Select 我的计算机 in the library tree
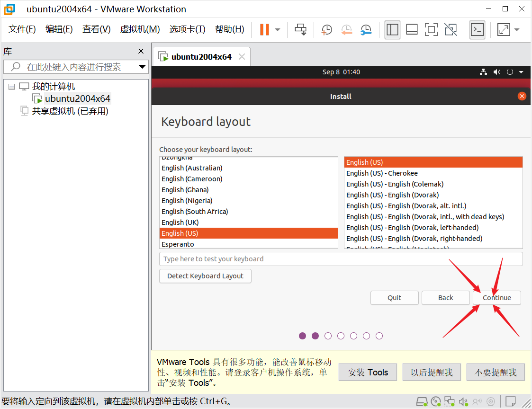 [53, 87]
